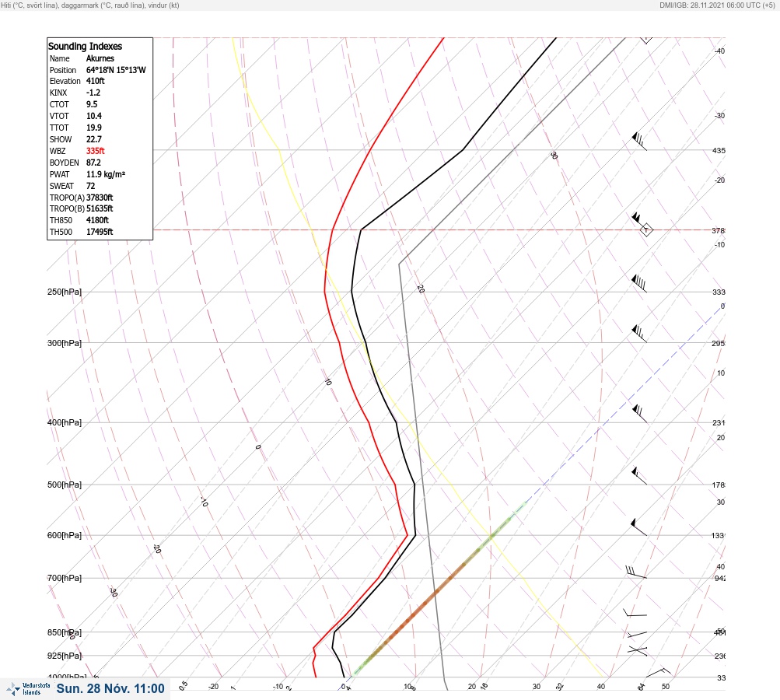Click the wind barb at 850 hPa

pyautogui.click(x=637, y=635)
